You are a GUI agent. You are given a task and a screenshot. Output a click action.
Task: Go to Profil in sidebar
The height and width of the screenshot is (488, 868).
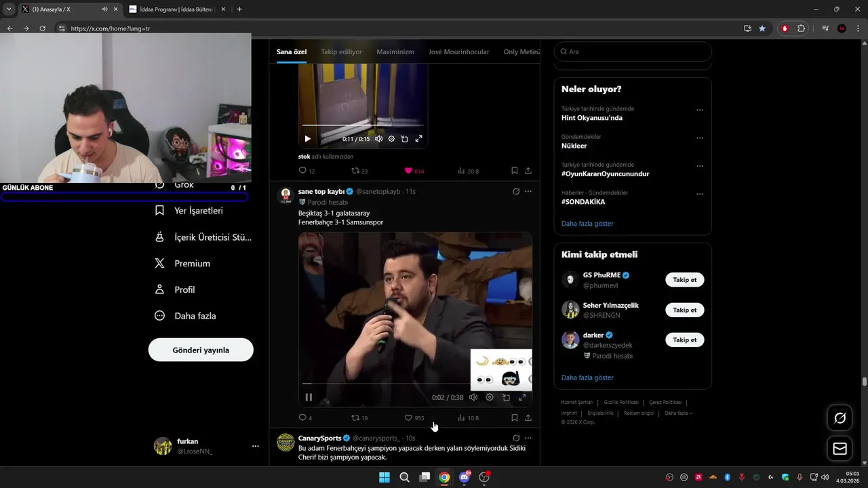click(x=175, y=289)
